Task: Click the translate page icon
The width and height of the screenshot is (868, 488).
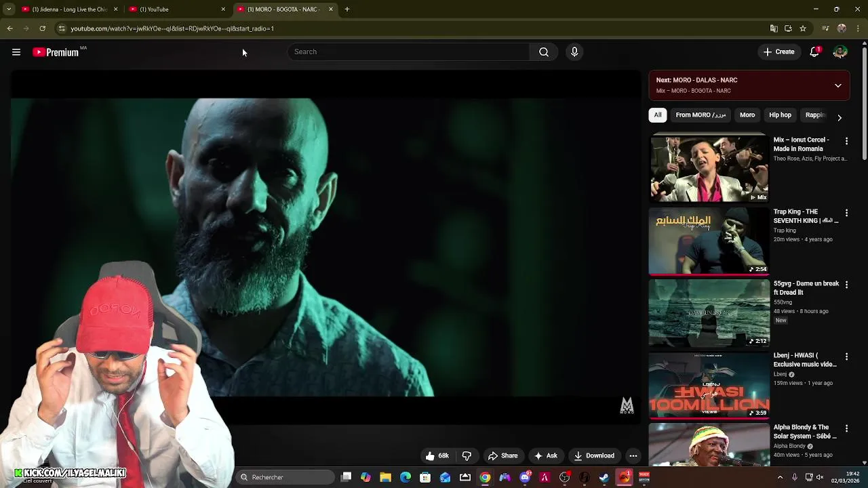Action: 774,28
